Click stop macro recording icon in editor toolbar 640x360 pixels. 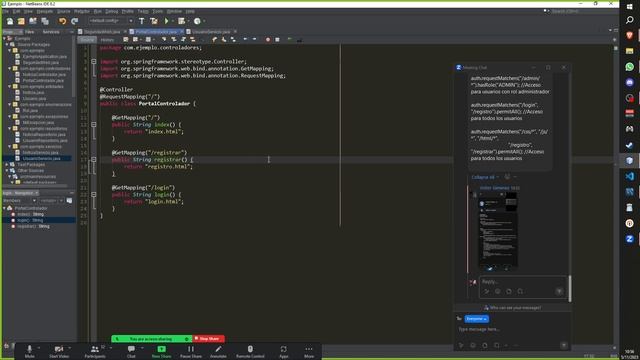click(x=277, y=40)
